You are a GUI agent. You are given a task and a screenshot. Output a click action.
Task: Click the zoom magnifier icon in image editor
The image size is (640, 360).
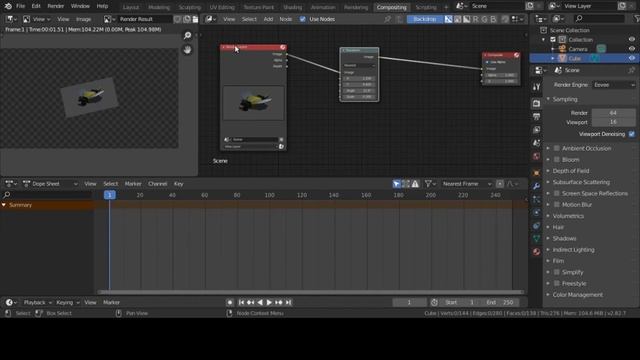click(x=187, y=36)
